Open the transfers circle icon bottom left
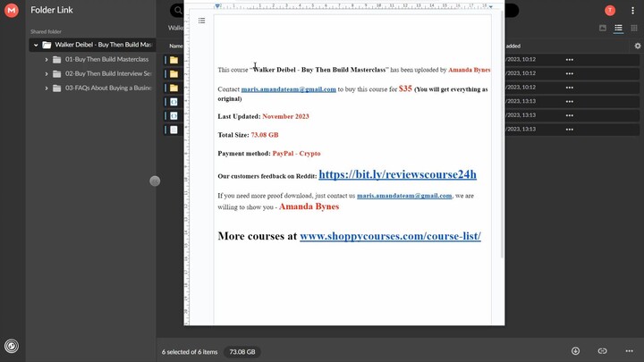Viewport: 644px width, 362px height. pos(12,345)
